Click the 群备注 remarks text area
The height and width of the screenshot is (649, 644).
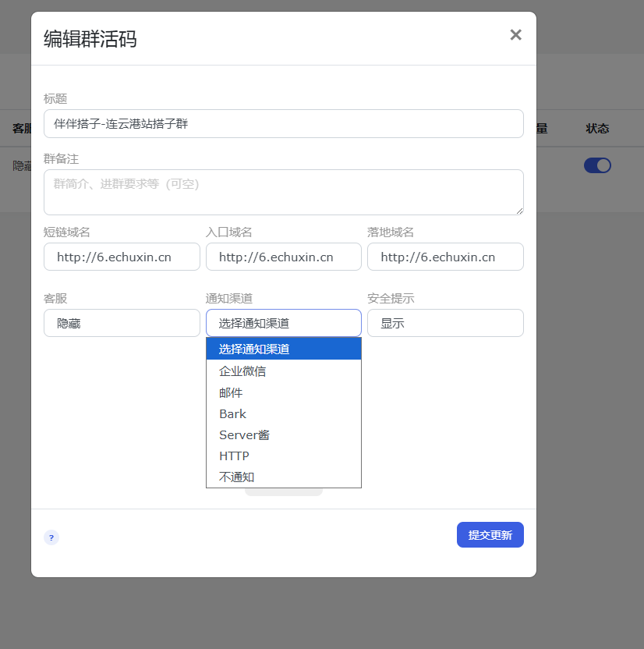pos(283,192)
